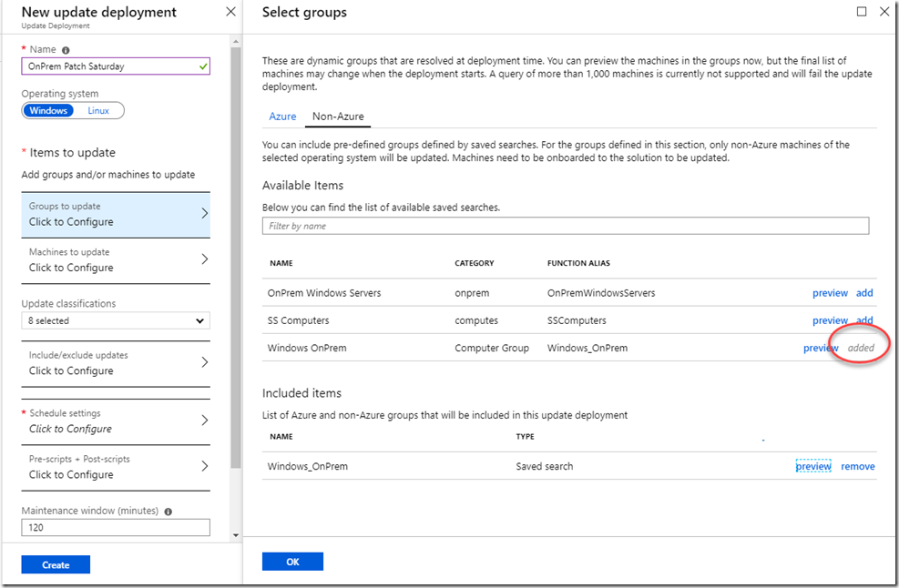Preview OnPrem Windows Servers group

830,293
